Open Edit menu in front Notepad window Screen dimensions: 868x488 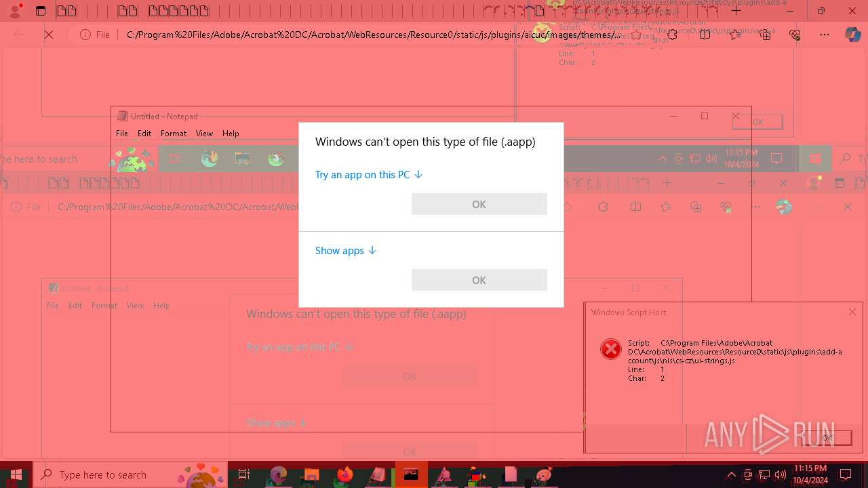pos(144,134)
